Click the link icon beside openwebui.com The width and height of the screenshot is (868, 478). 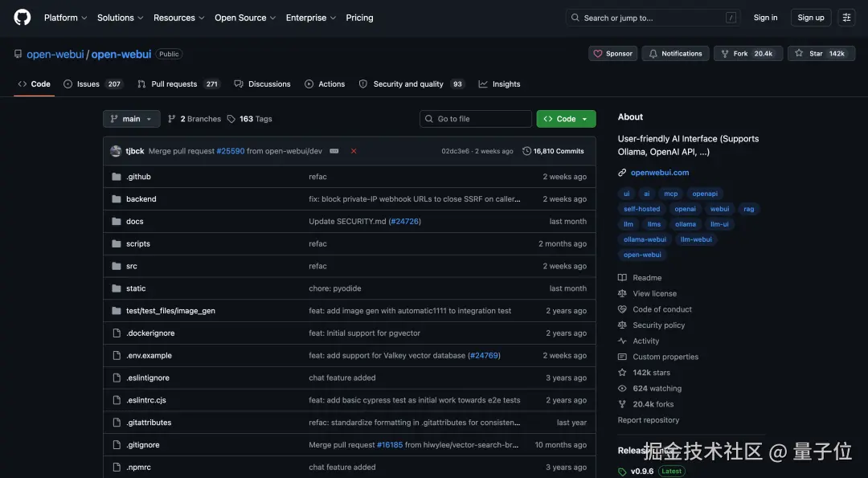pos(622,173)
